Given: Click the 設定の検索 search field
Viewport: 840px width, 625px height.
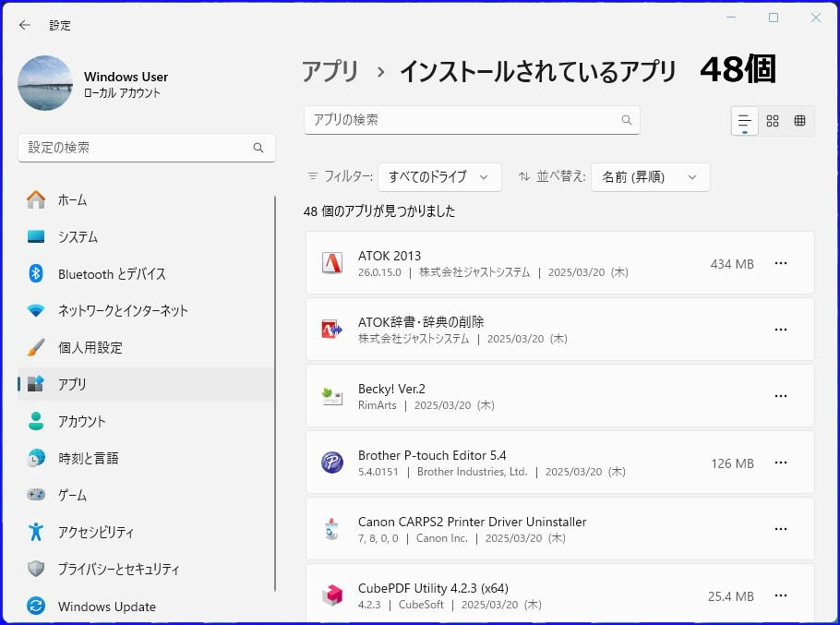Looking at the screenshot, I should click(x=146, y=148).
